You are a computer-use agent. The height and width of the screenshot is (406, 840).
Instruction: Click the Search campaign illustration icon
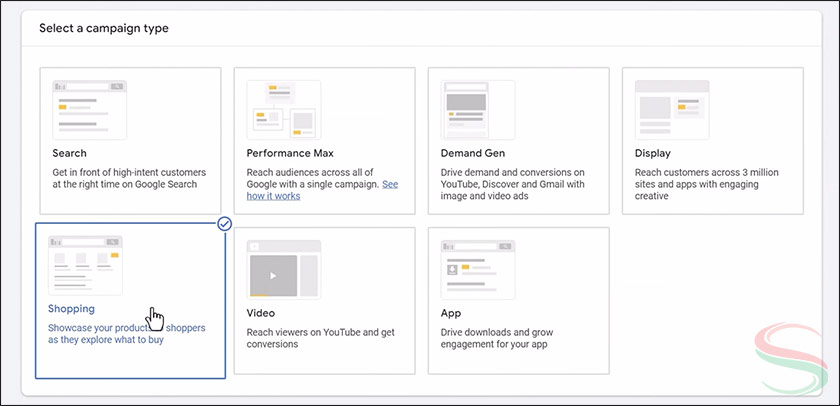click(x=90, y=109)
